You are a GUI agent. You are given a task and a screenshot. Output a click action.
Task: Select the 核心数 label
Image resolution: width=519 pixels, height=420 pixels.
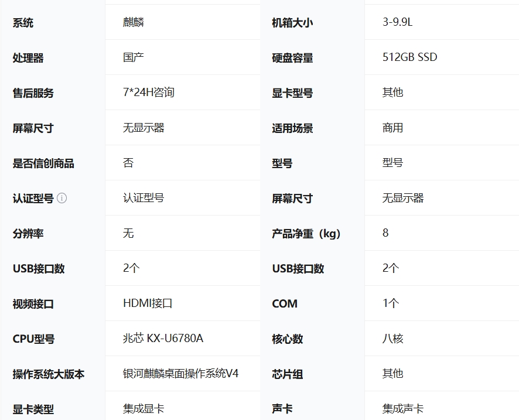[x=287, y=339]
